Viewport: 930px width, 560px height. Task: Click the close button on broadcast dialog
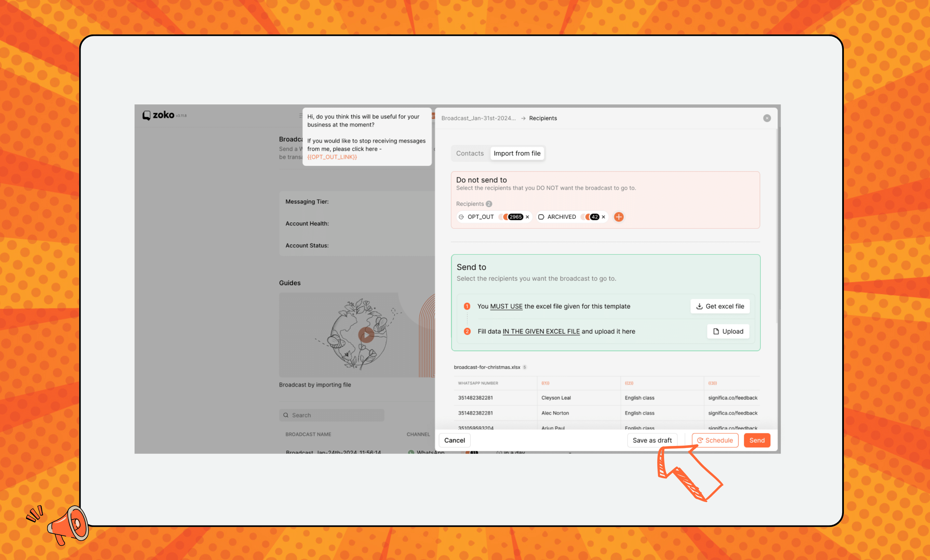point(767,118)
